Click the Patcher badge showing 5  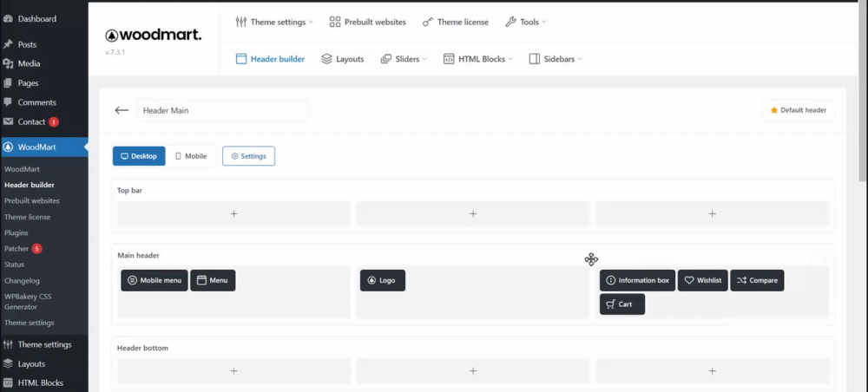tap(36, 249)
